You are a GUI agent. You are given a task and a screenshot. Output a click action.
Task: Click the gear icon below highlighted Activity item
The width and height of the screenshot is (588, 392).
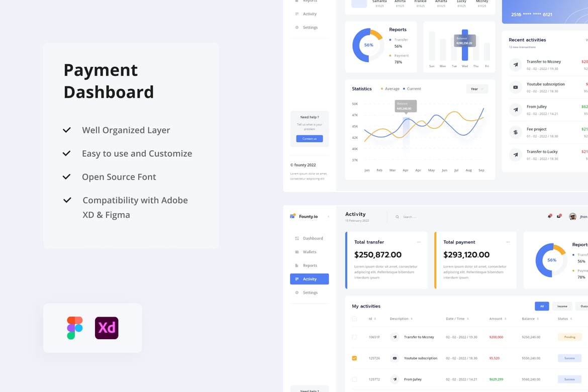pyautogui.click(x=297, y=292)
